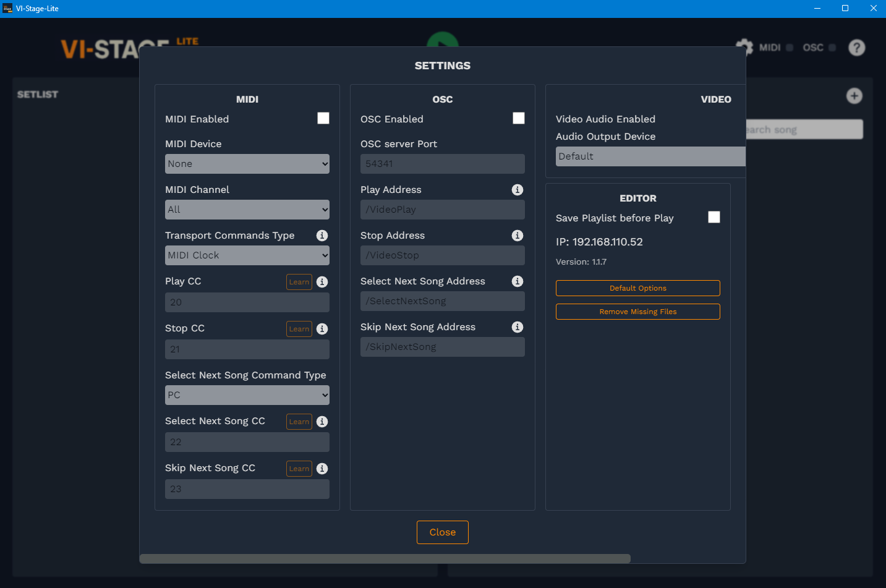
Task: Click the info icon beside Transport Commands Type
Action: (x=322, y=236)
